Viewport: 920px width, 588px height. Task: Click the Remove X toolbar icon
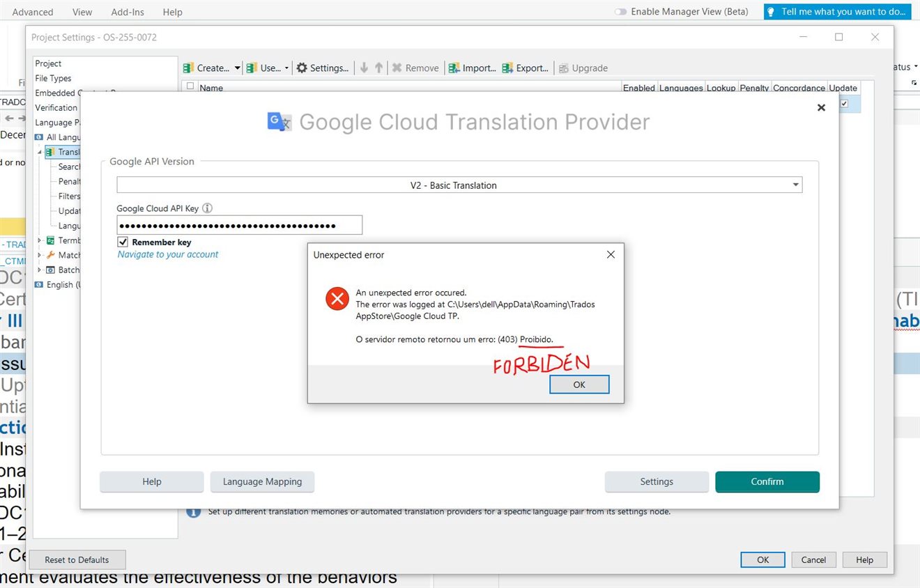pos(397,68)
